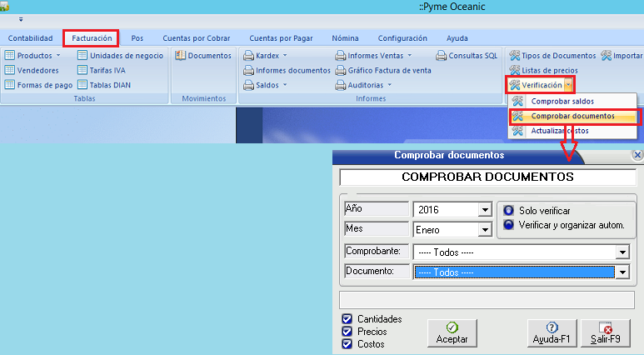Open the Año dropdown showing 2016
The image size is (644, 355).
[x=485, y=209]
